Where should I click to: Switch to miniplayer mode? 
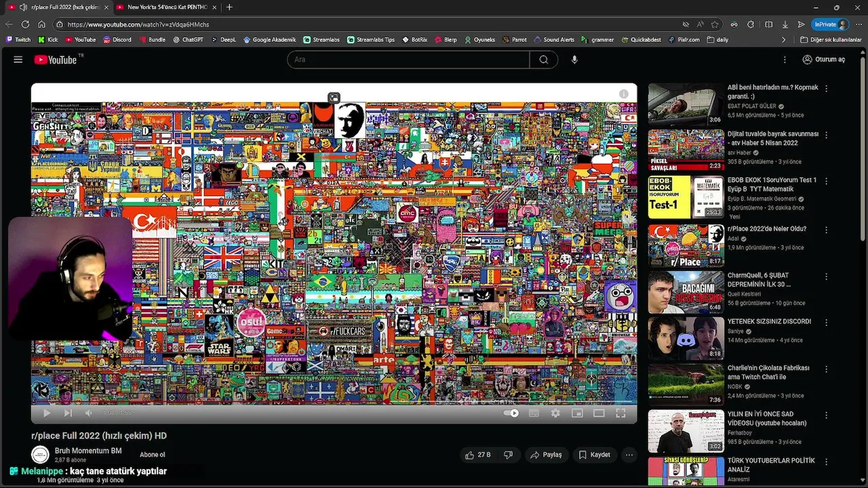577,413
